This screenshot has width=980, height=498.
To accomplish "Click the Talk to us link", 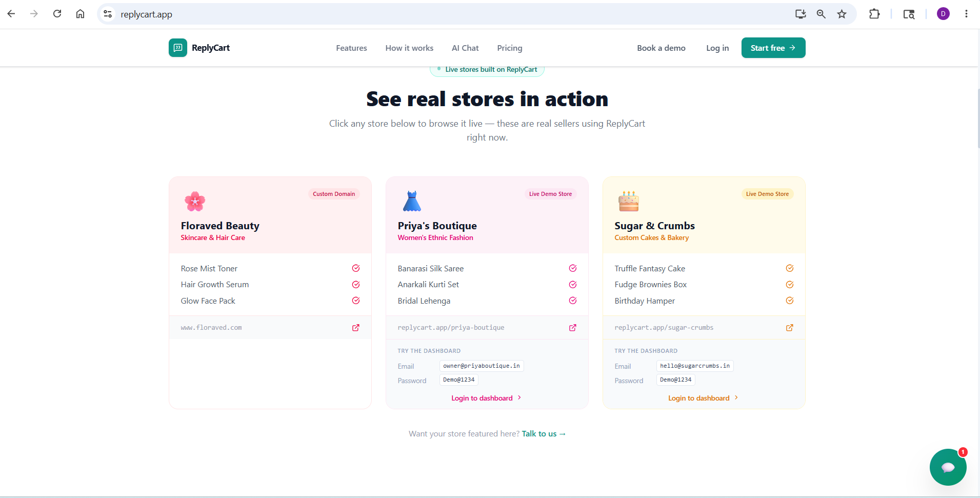I will coord(544,434).
